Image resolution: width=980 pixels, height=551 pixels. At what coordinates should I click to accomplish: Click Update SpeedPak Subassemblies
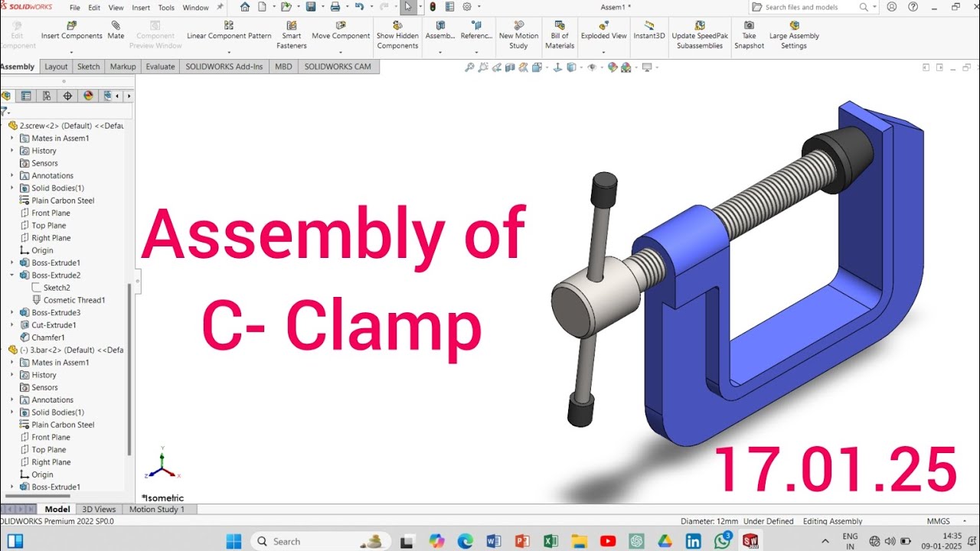[700, 35]
